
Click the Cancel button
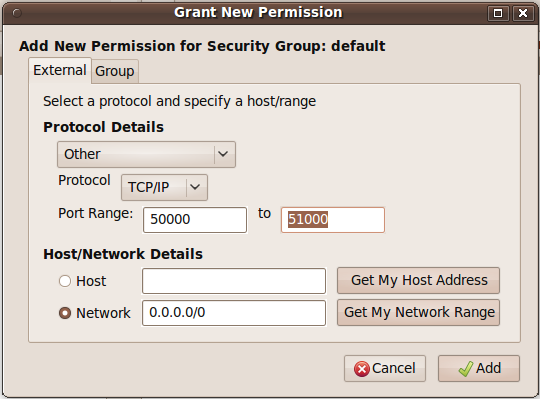[385, 369]
